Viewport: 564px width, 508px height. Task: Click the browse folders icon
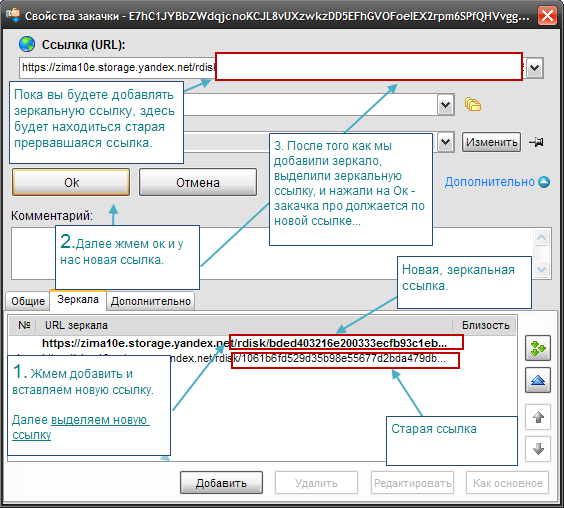[473, 104]
